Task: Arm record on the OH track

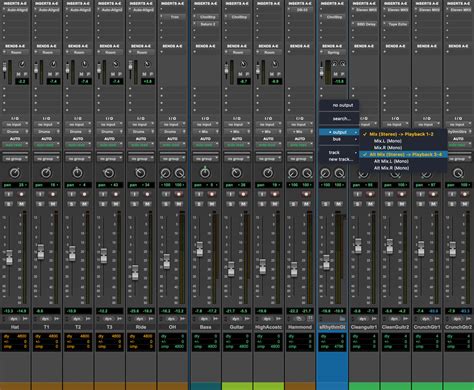Action: [x=179, y=194]
